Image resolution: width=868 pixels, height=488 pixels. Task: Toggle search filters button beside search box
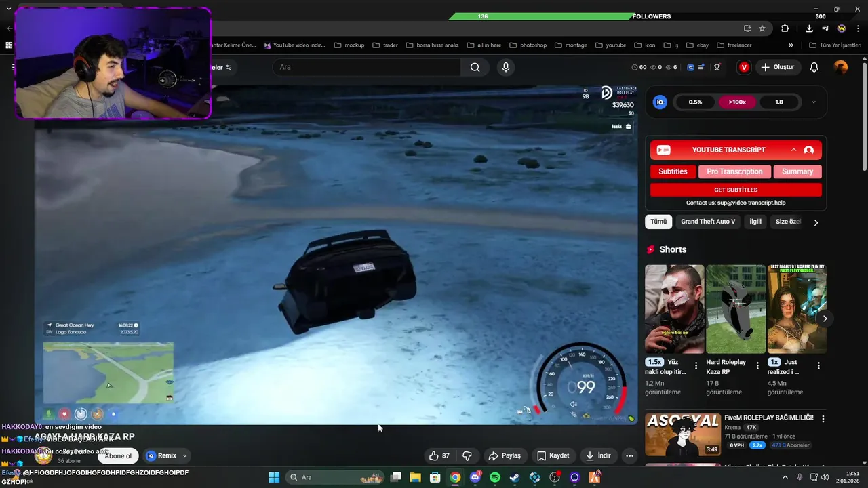point(229,67)
